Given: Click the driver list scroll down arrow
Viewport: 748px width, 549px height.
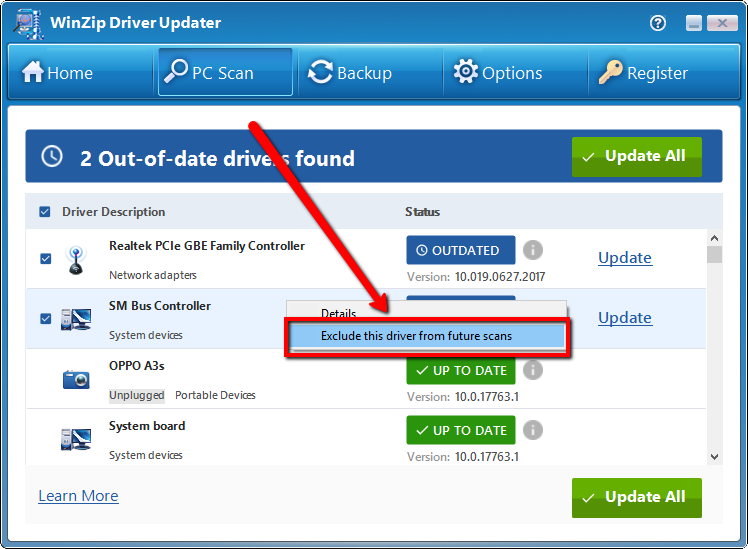Looking at the screenshot, I should [x=714, y=456].
